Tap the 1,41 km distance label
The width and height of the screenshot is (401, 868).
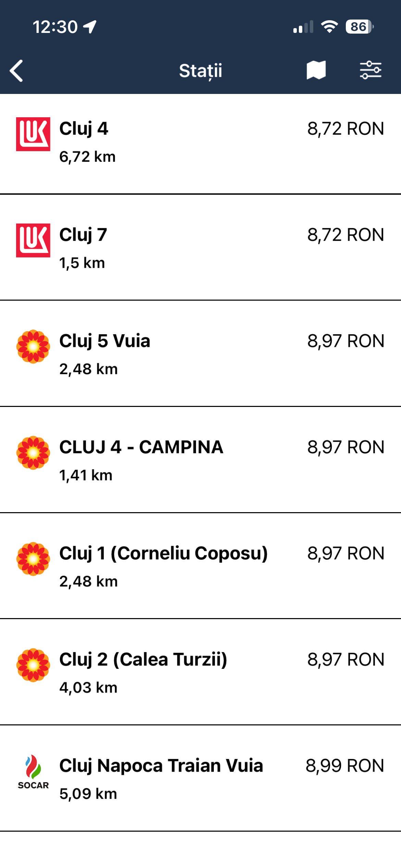pyautogui.click(x=86, y=475)
